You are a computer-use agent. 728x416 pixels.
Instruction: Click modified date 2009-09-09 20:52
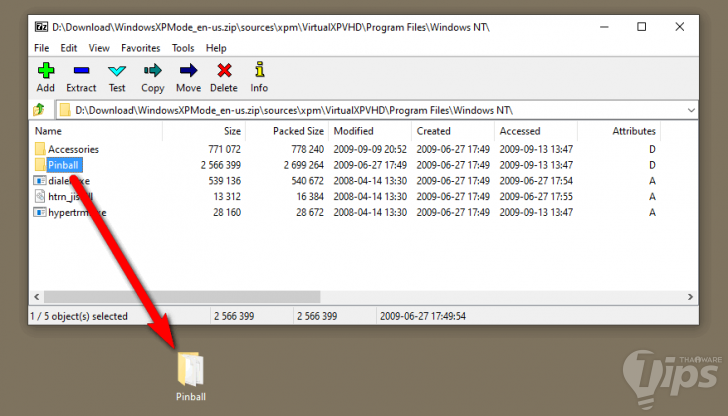[x=370, y=149]
